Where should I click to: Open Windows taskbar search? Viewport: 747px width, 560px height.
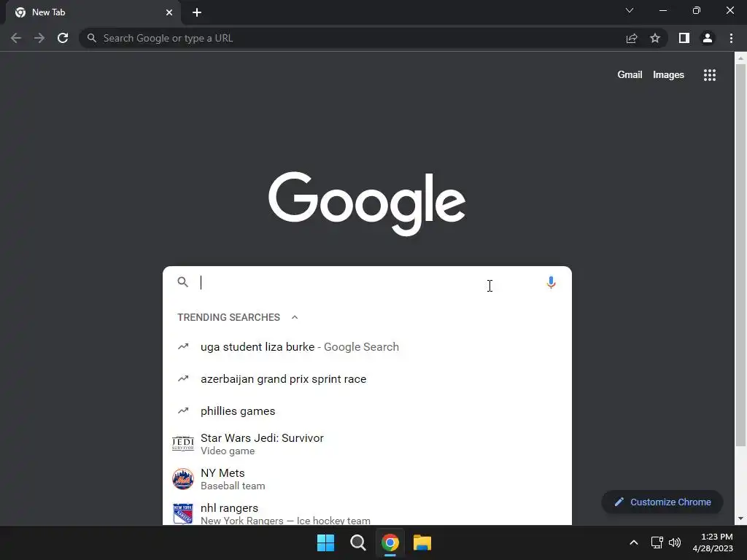tap(357, 542)
